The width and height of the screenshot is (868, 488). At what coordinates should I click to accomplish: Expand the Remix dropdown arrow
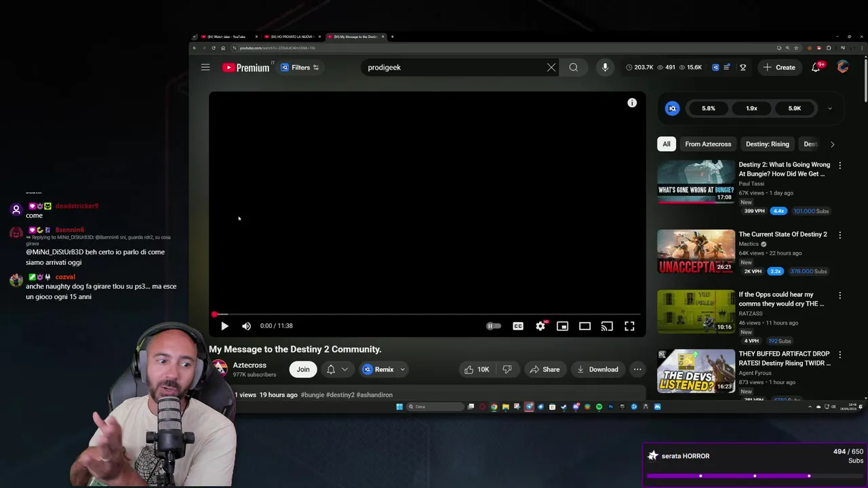pyautogui.click(x=402, y=369)
